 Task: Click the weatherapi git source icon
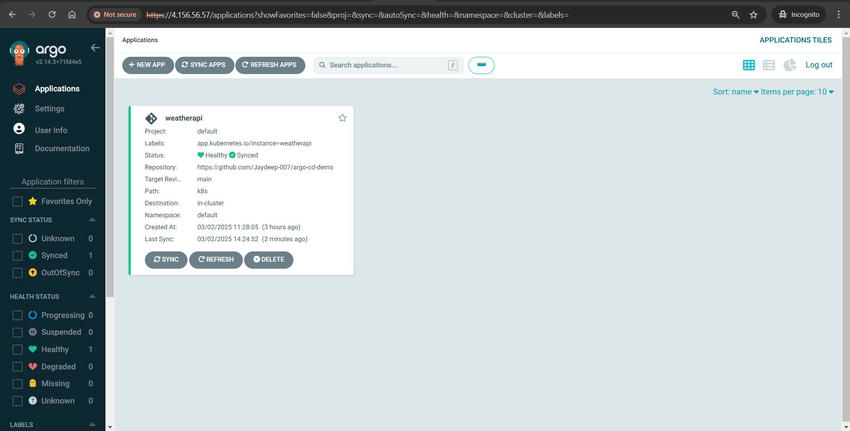[151, 118]
